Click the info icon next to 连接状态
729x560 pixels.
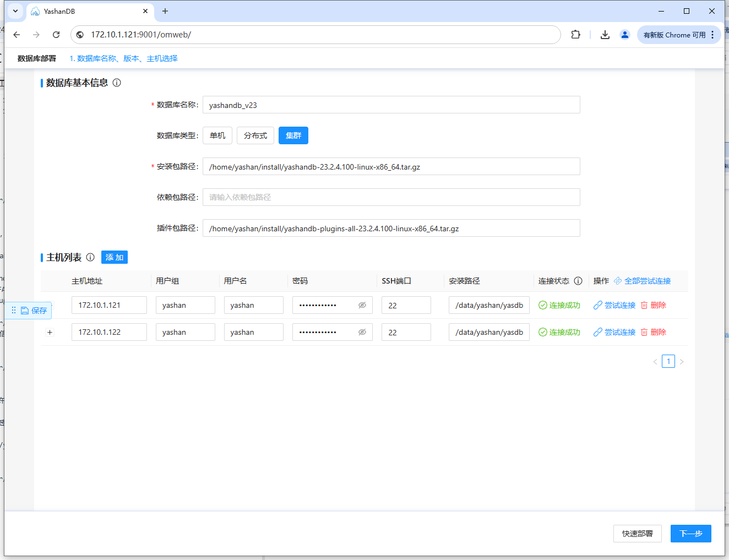(x=578, y=281)
